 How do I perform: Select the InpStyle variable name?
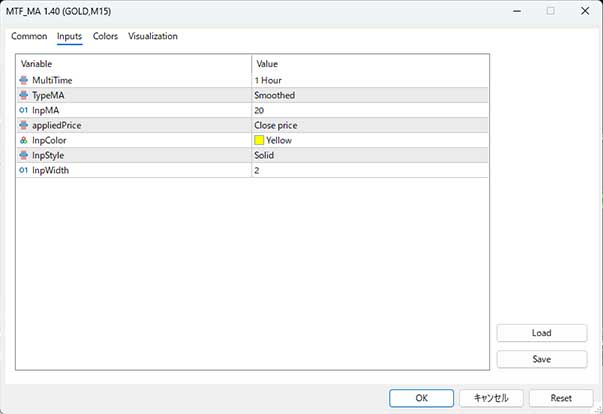[x=48, y=155]
